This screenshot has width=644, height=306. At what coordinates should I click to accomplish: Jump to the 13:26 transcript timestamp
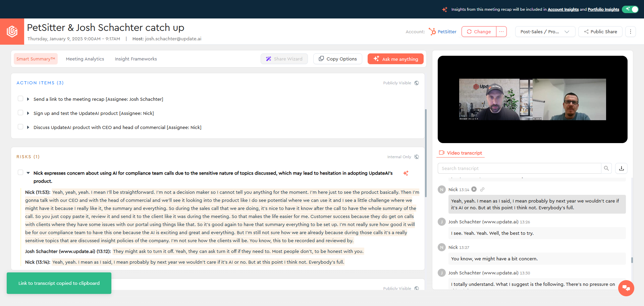coord(525,222)
